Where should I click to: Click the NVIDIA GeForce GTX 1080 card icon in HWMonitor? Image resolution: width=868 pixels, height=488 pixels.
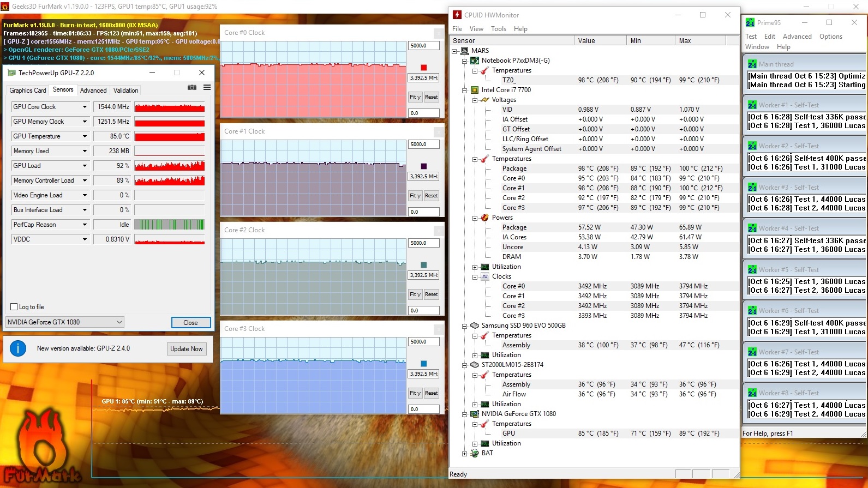point(475,414)
